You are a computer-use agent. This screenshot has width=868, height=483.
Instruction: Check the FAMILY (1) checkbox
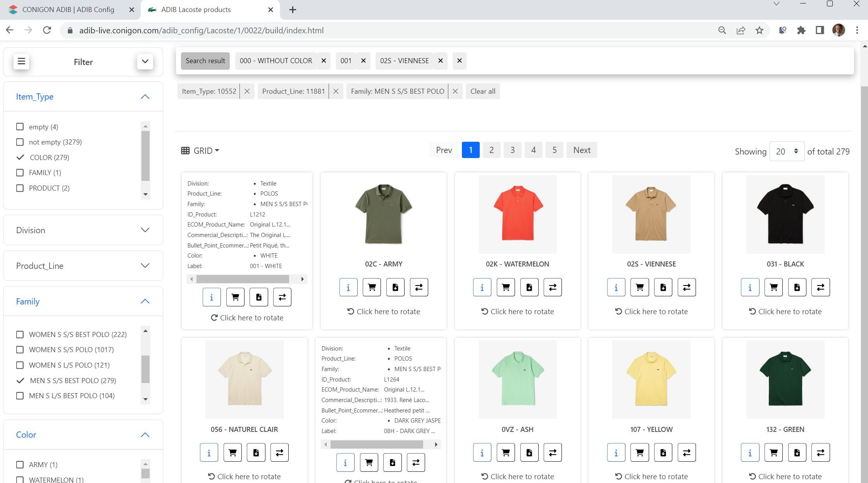tap(20, 172)
